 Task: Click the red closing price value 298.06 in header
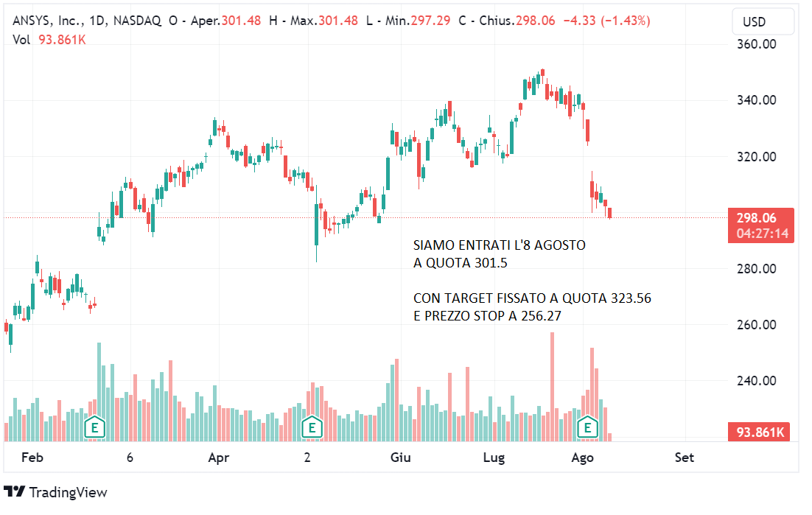tap(536, 21)
